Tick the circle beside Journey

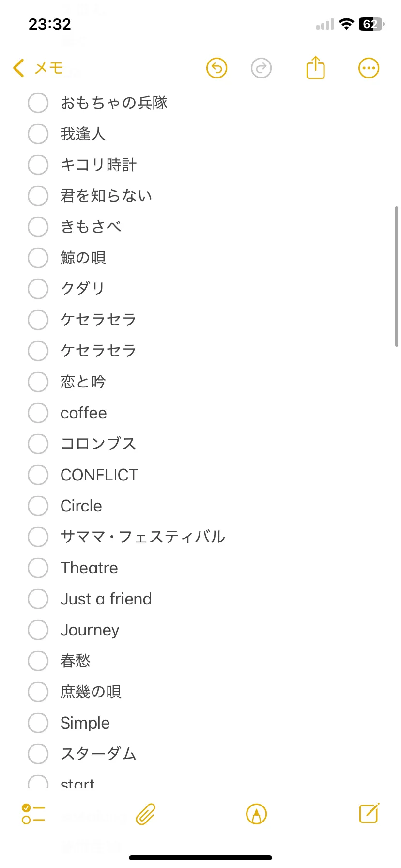[38, 630]
